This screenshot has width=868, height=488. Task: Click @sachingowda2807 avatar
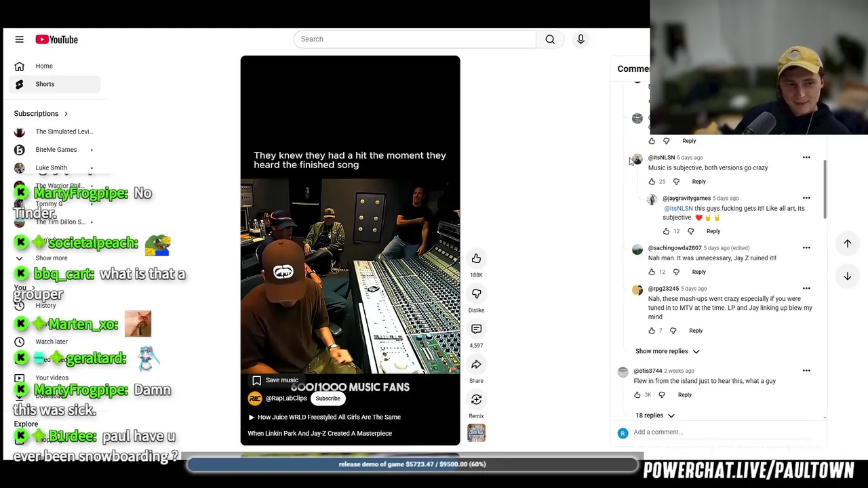tap(637, 249)
